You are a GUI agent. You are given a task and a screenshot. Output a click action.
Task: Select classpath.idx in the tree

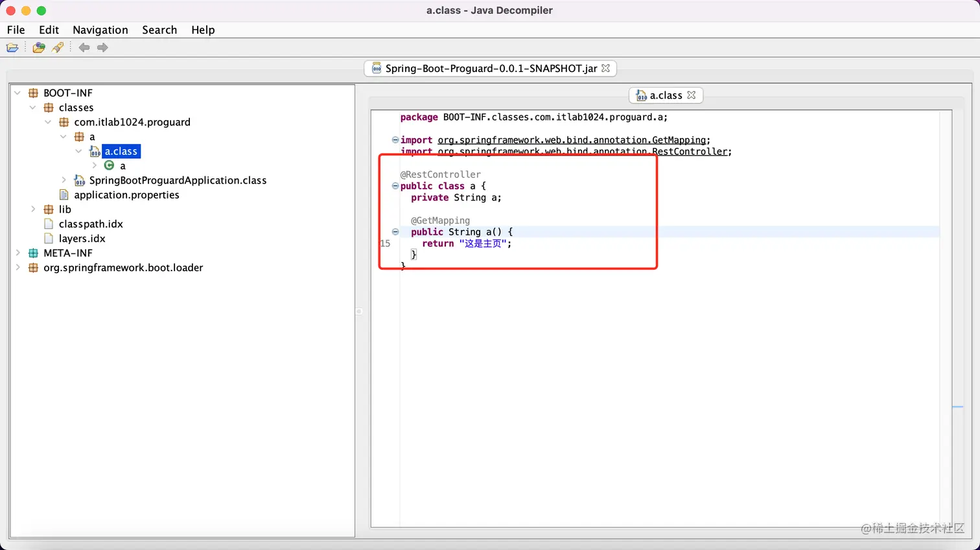click(91, 224)
